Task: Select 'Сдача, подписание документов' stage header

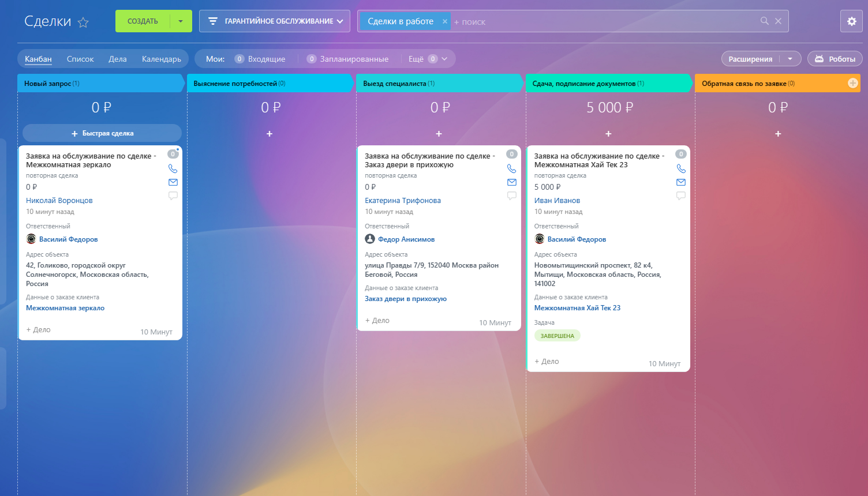Action: pyautogui.click(x=608, y=83)
